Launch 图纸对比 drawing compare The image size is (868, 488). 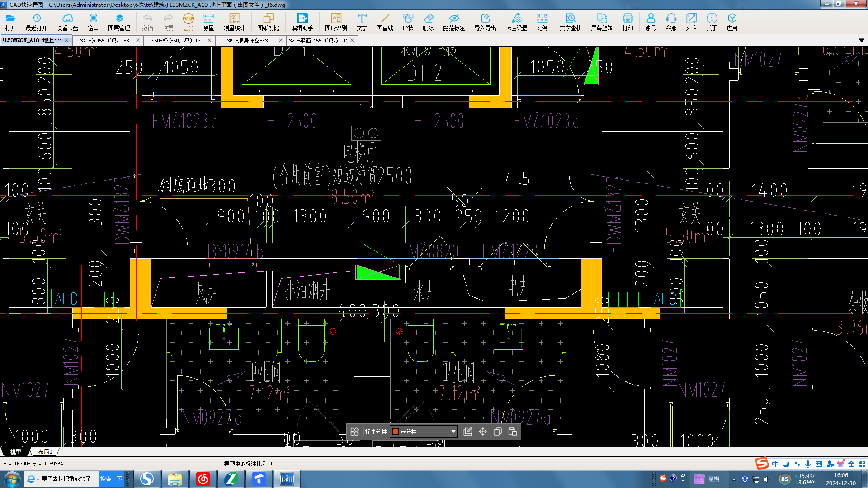[268, 22]
